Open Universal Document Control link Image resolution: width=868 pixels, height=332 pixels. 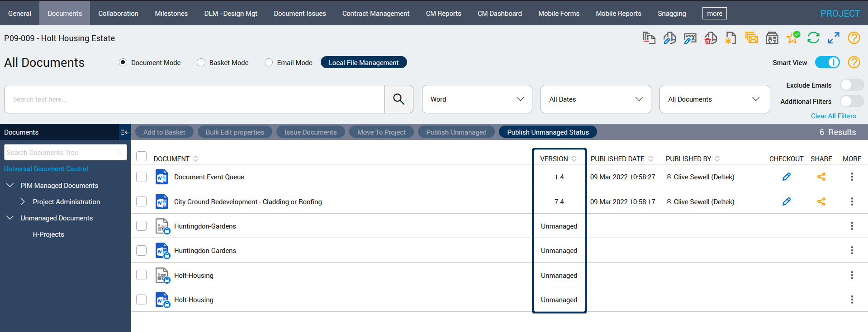[46, 169]
